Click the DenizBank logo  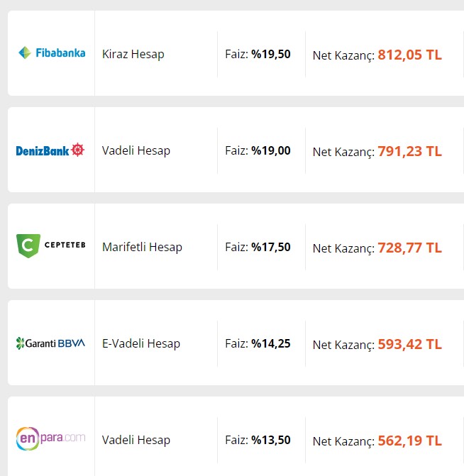50,150
